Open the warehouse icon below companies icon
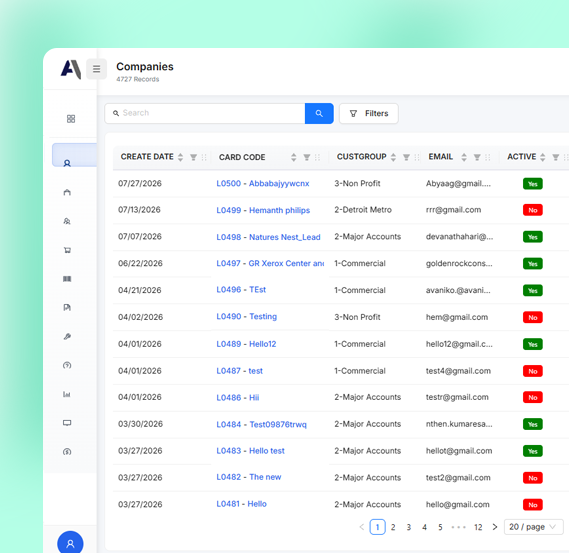 [67, 192]
